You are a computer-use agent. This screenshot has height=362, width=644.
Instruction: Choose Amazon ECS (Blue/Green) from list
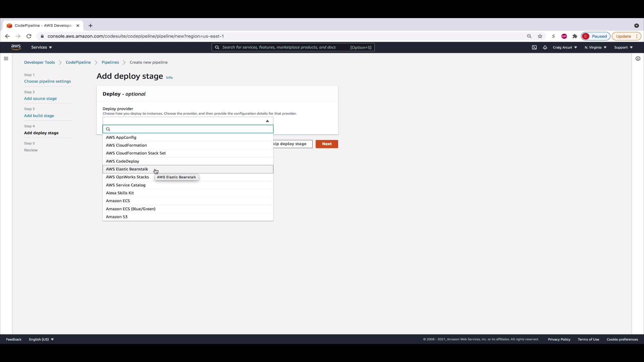tap(130, 209)
